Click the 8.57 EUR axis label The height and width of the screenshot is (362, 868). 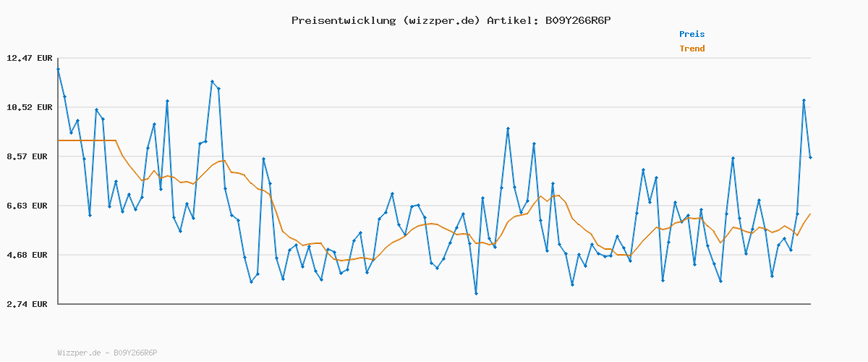(x=29, y=156)
